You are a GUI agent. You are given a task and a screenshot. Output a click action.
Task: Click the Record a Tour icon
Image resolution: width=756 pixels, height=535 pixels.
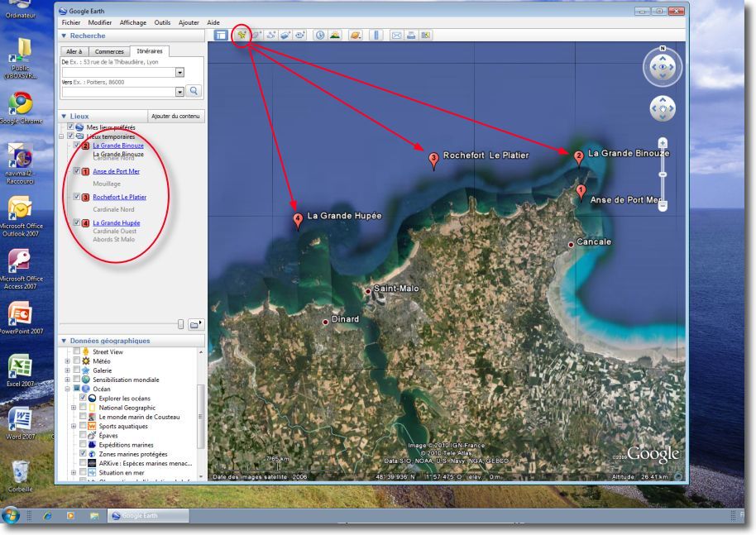(x=300, y=35)
